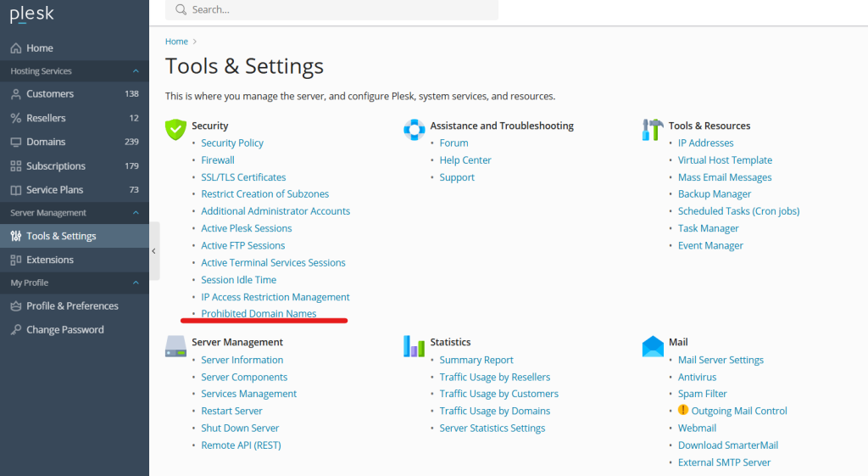Click the Home house icon in sidebar
Screen dimensions: 868x476
coord(16,48)
